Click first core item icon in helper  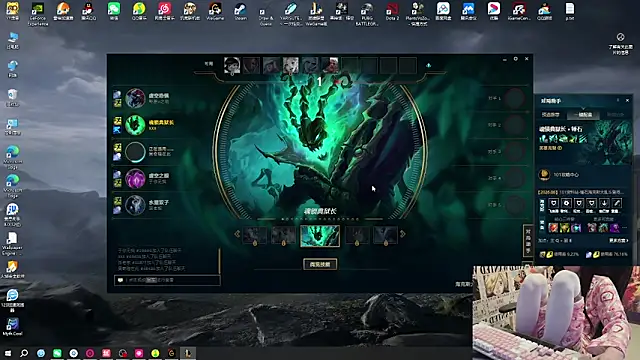(553, 228)
